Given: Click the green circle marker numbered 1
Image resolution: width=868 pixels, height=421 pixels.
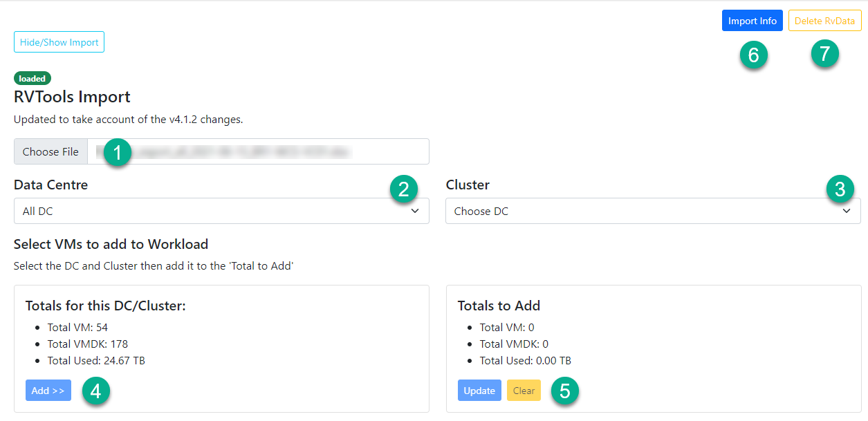Looking at the screenshot, I should pyautogui.click(x=118, y=152).
